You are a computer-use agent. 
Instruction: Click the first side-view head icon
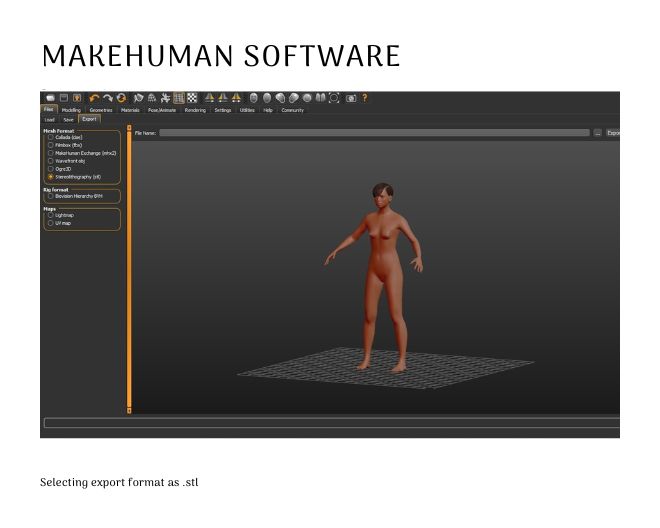pos(280,98)
